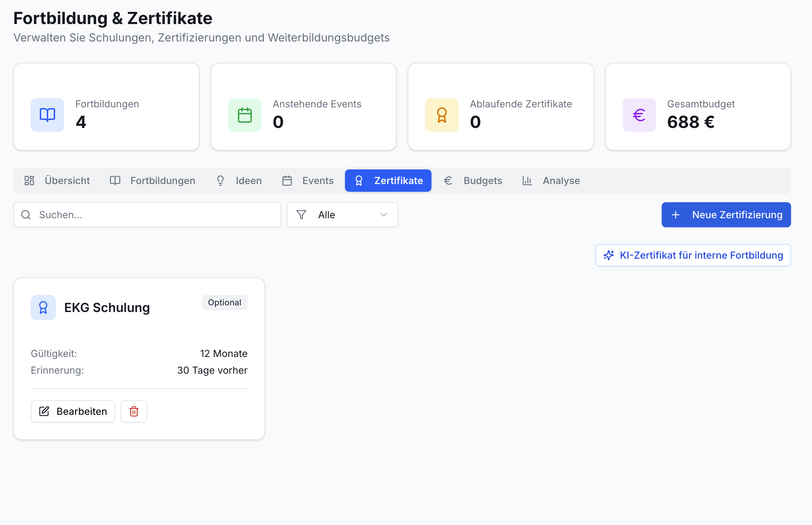The width and height of the screenshot is (812, 525).
Task: Create KI-Zertifikat für interne Fortbildung
Action: tap(693, 255)
